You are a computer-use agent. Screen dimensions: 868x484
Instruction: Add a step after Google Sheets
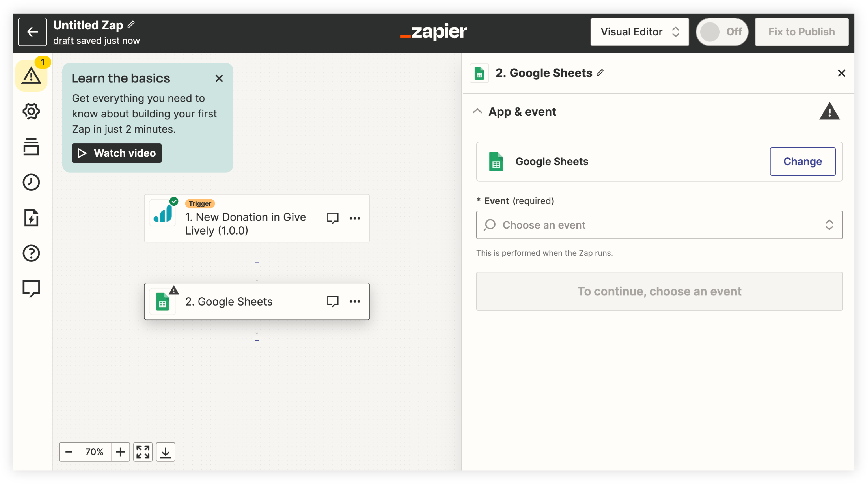pos(257,340)
